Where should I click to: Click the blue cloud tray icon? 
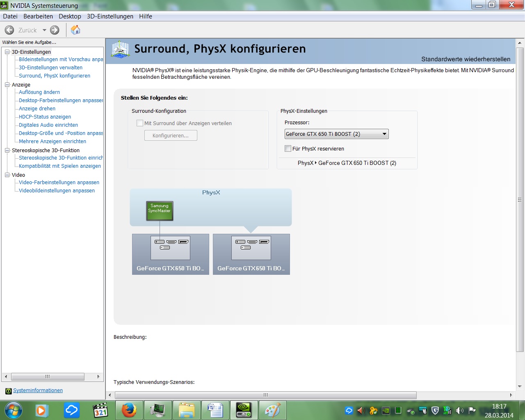pyautogui.click(x=349, y=411)
